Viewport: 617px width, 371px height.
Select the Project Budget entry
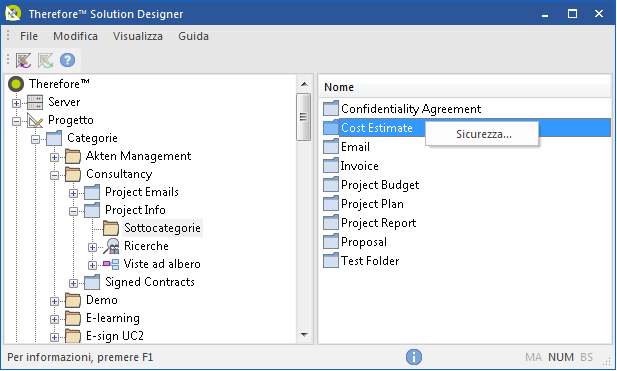(380, 185)
